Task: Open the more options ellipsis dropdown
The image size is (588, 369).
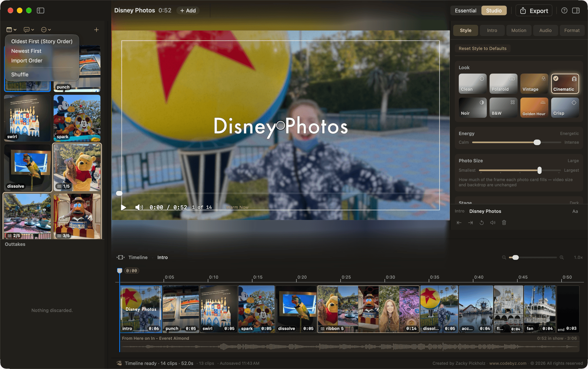Action: pos(46,30)
